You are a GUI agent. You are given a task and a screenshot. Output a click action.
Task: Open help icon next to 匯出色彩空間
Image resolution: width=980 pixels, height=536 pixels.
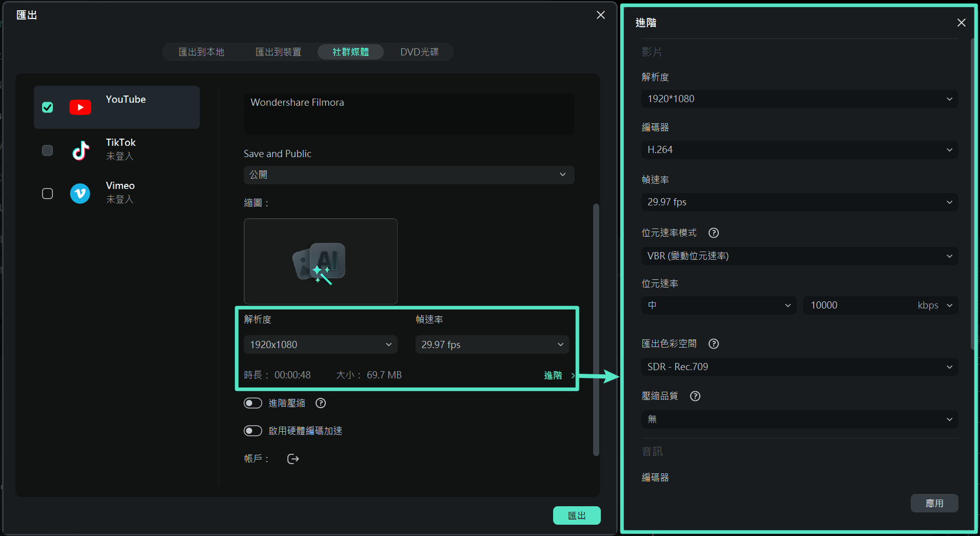click(x=713, y=344)
